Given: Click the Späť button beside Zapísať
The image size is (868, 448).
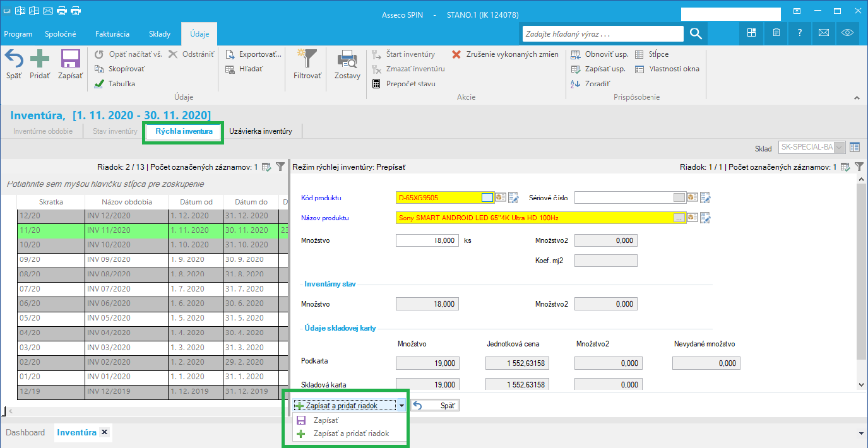Looking at the screenshot, I should 436,405.
